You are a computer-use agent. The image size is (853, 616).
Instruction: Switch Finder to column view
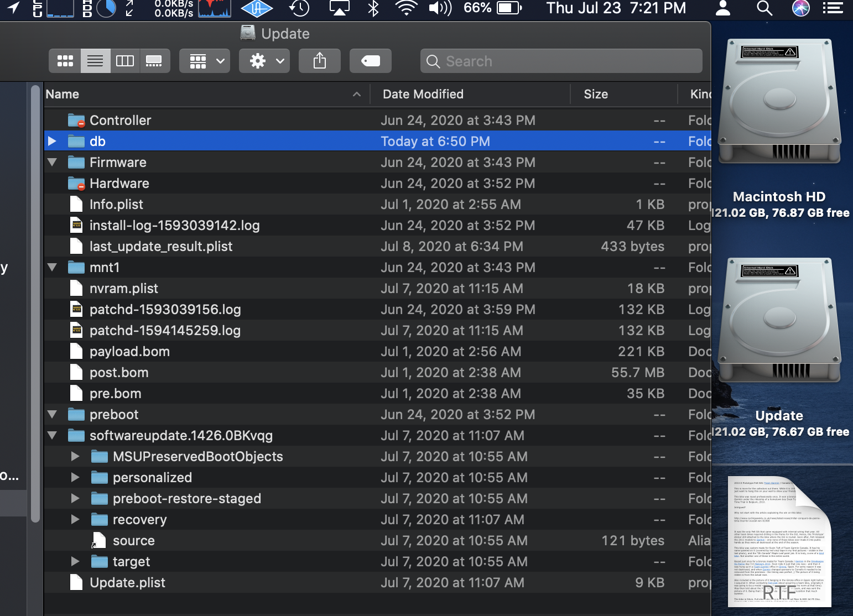125,61
